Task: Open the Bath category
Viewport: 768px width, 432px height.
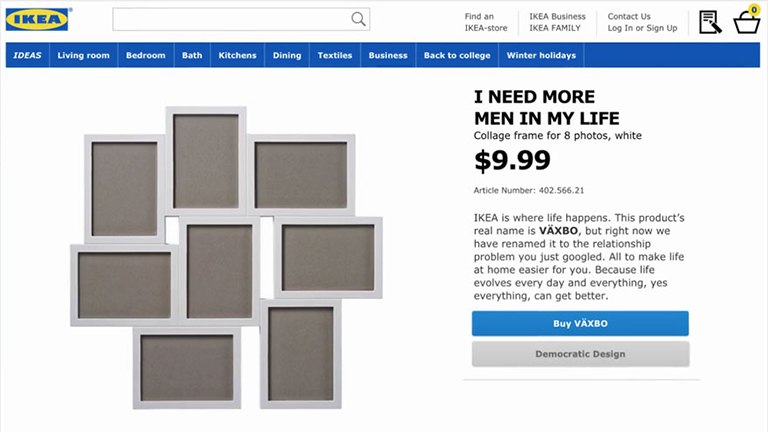Action: pyautogui.click(x=192, y=56)
